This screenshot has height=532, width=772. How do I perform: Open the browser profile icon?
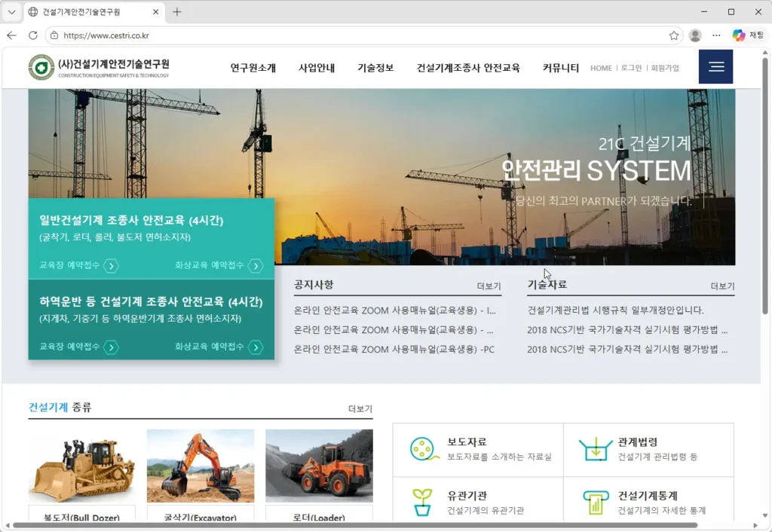click(x=695, y=35)
